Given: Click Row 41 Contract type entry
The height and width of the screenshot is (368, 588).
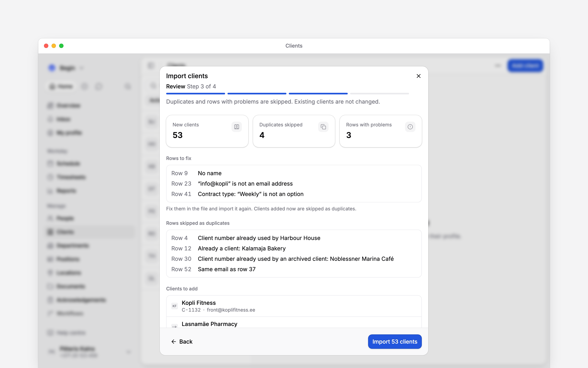Looking at the screenshot, I should tap(294, 194).
